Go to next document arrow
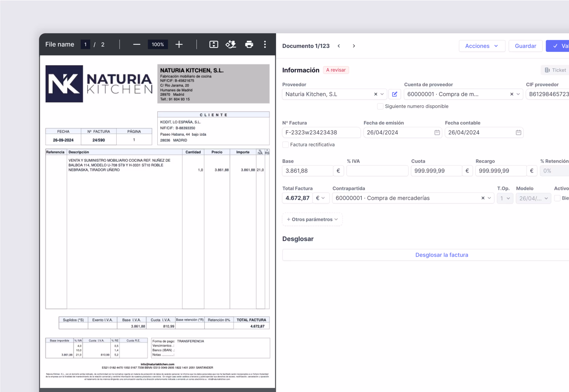This screenshot has height=392, width=569. coord(354,46)
